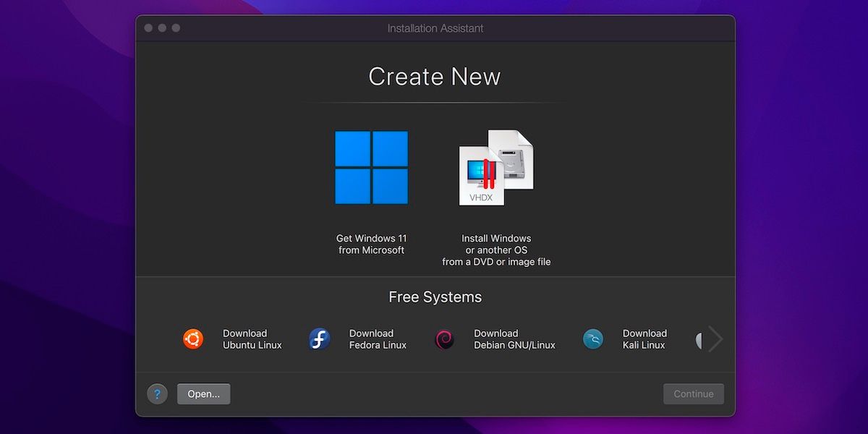Screen dimensions: 868x434
Task: Close the Installation Assistant window
Action: [x=148, y=28]
